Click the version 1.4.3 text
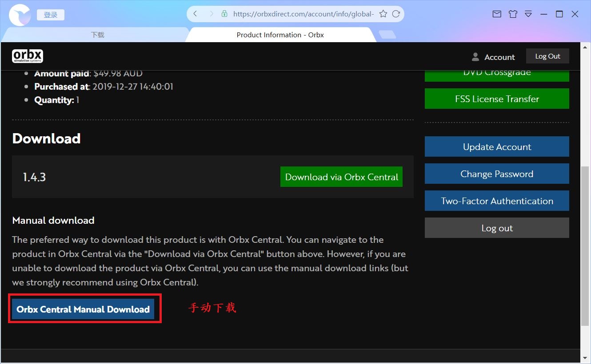 [x=34, y=177]
